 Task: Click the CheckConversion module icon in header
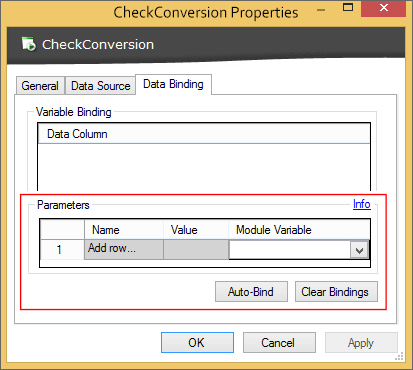[29, 44]
